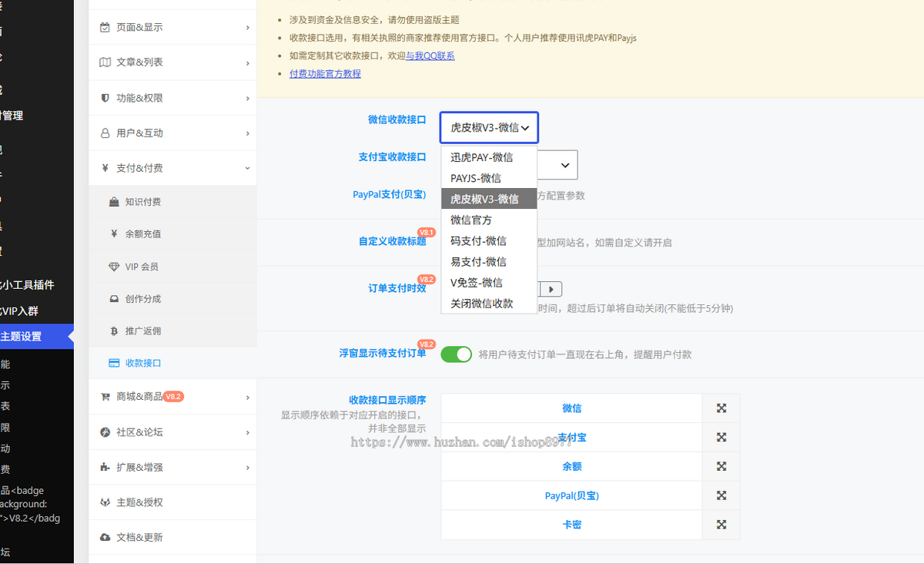Click the 功能&权限 shield icon

tap(105, 98)
